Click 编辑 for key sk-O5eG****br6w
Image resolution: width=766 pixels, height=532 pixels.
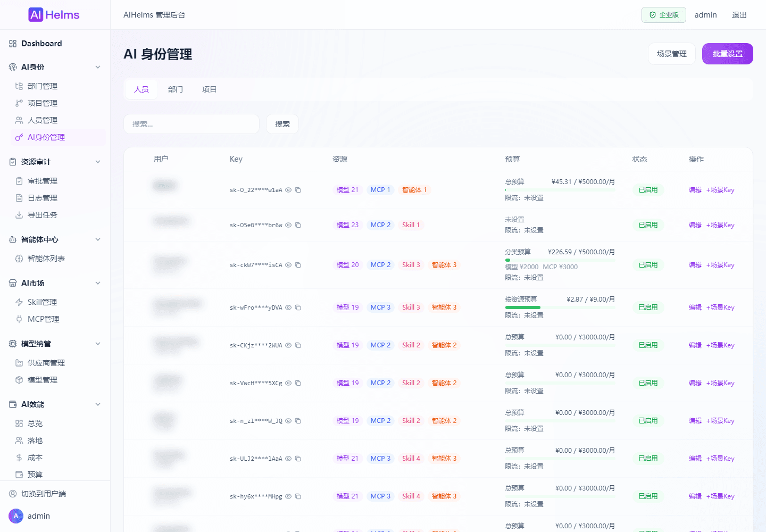695,225
